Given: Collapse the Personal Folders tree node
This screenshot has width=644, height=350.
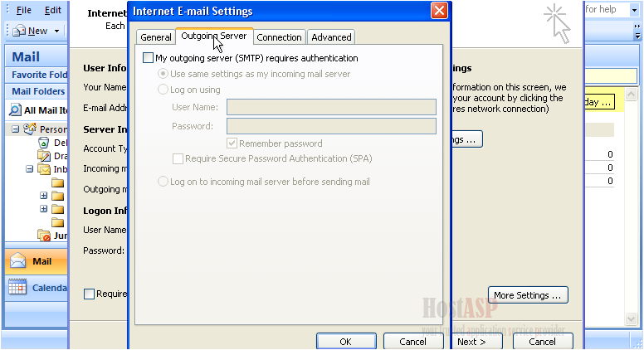Looking at the screenshot, I should point(15,129).
